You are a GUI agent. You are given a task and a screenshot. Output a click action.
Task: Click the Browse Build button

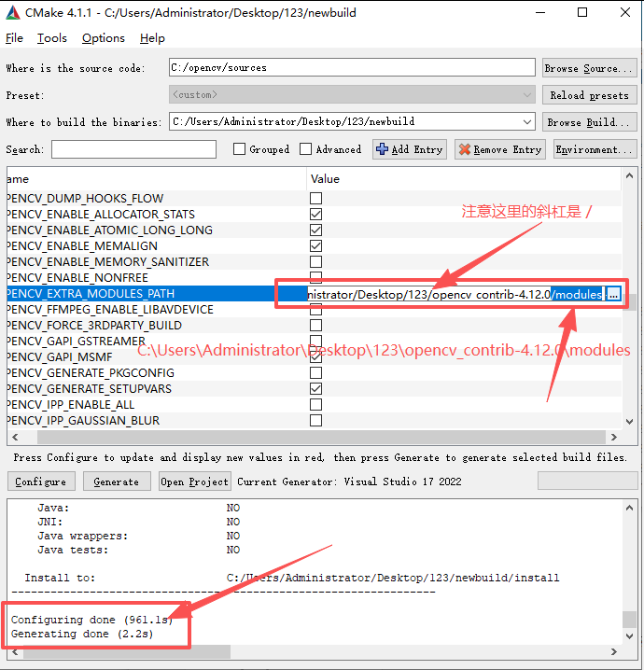590,122
